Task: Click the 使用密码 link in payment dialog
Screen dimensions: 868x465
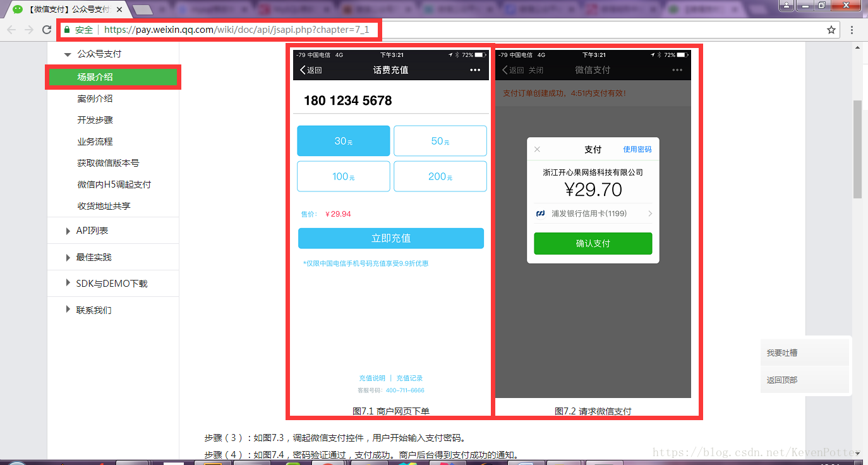Action: (x=637, y=150)
